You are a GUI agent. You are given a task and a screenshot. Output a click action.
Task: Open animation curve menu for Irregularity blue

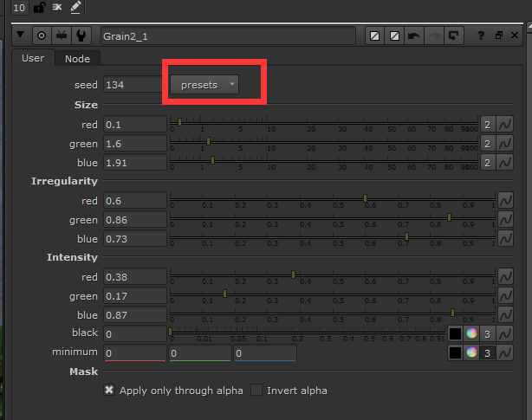[x=505, y=238]
